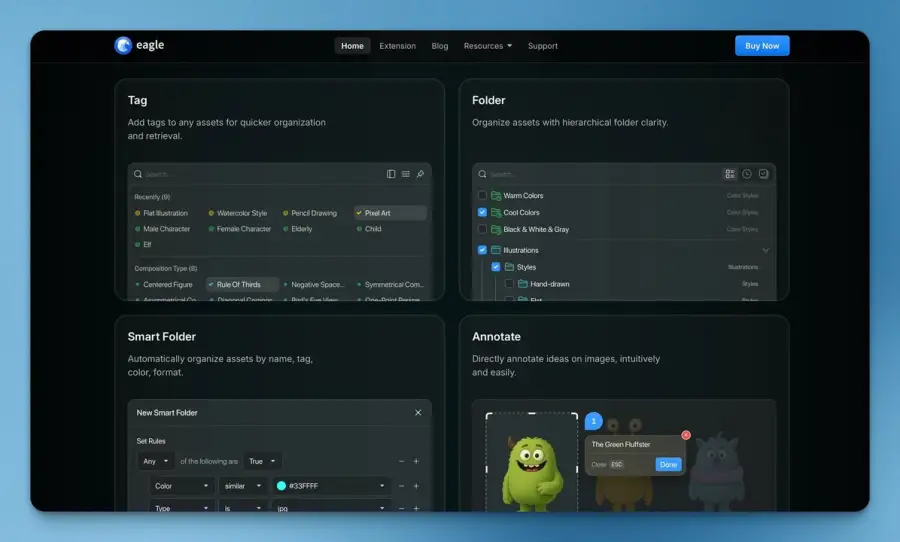
Task: Delete annotation with the red X icon
Action: tap(686, 435)
